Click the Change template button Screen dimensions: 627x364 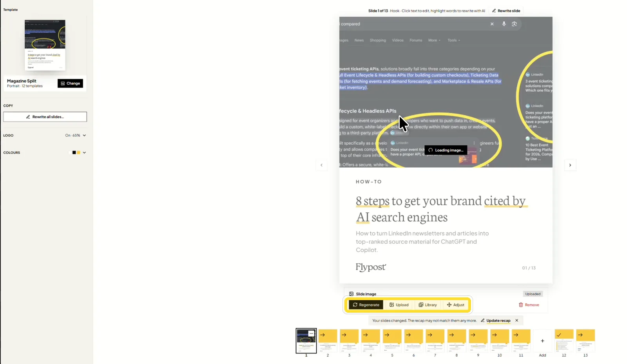click(70, 83)
